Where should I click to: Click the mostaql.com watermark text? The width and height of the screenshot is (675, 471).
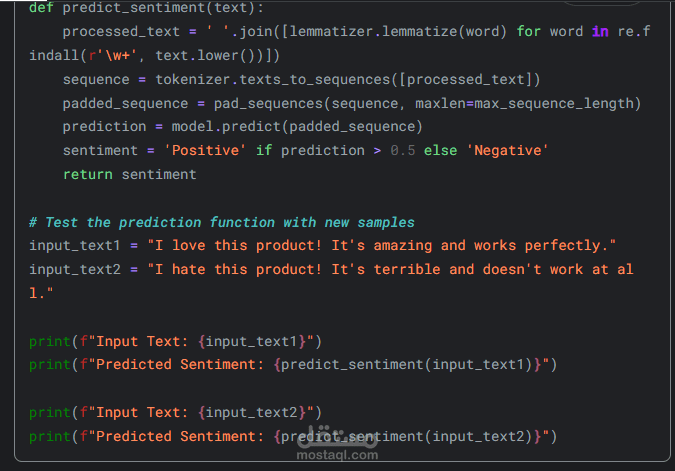(x=338, y=455)
